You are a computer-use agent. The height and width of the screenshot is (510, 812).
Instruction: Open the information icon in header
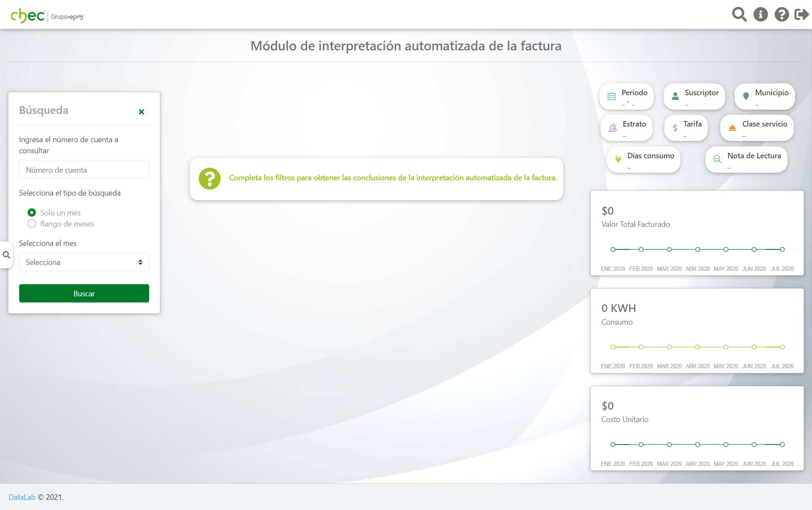pos(760,14)
